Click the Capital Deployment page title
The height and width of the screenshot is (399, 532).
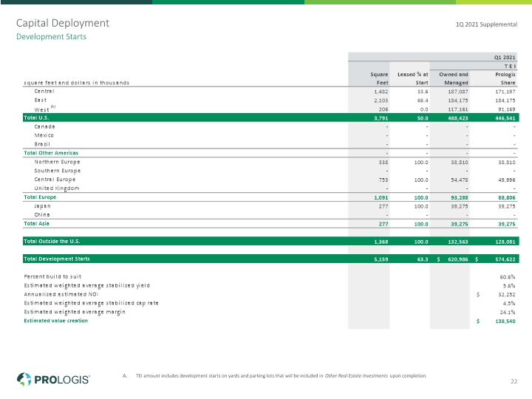tap(63, 23)
